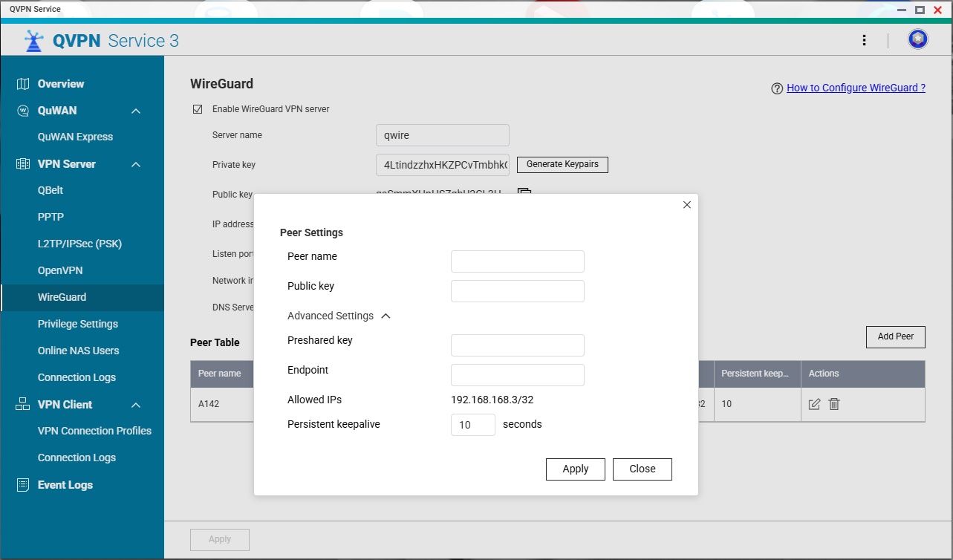The image size is (953, 560).
Task: Click the help question mark icon
Action: (777, 88)
